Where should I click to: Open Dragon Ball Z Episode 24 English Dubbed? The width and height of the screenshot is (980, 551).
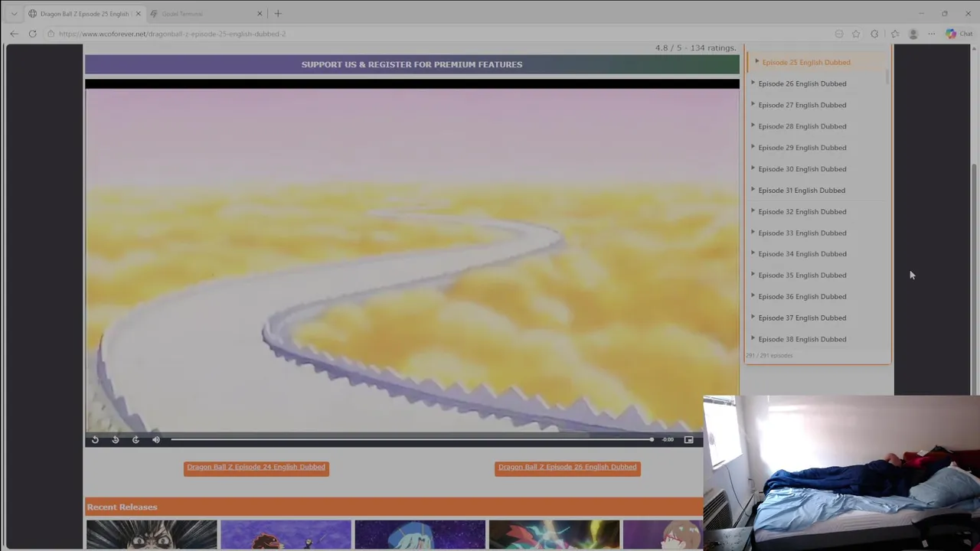click(256, 468)
